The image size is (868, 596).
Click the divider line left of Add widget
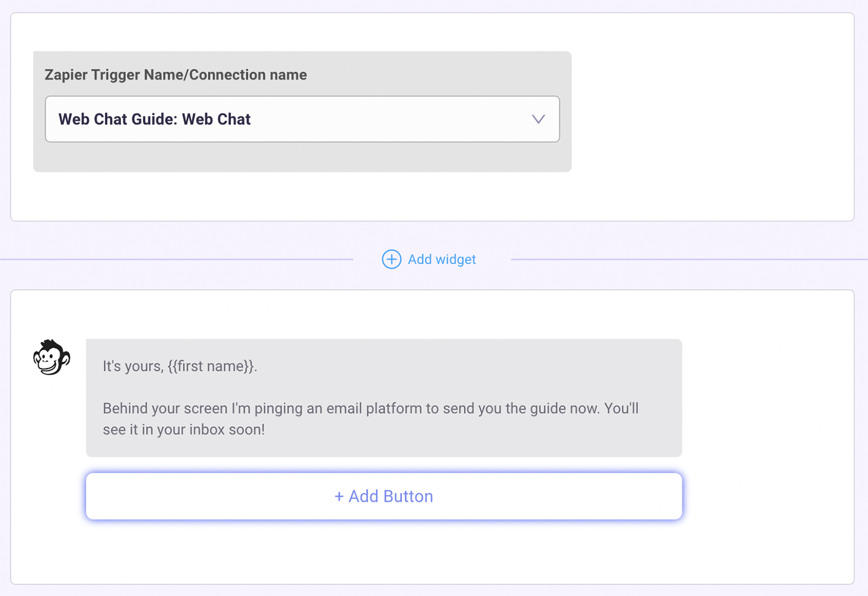coord(176,259)
